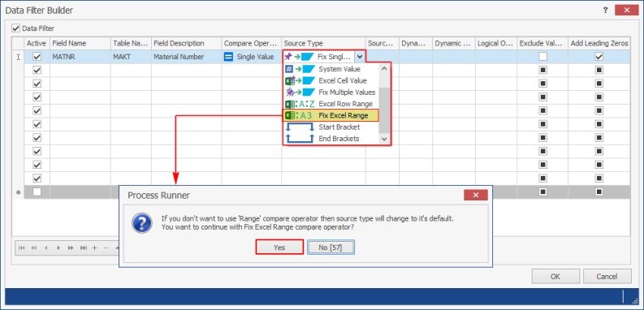Click the Field Description column header
The image size is (644, 310).
coord(187,43)
